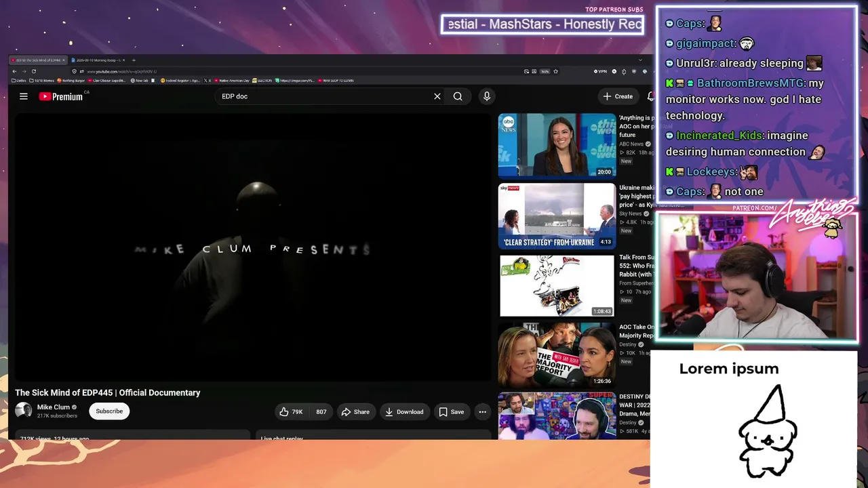Close the Morning Recap tab

click(124, 60)
